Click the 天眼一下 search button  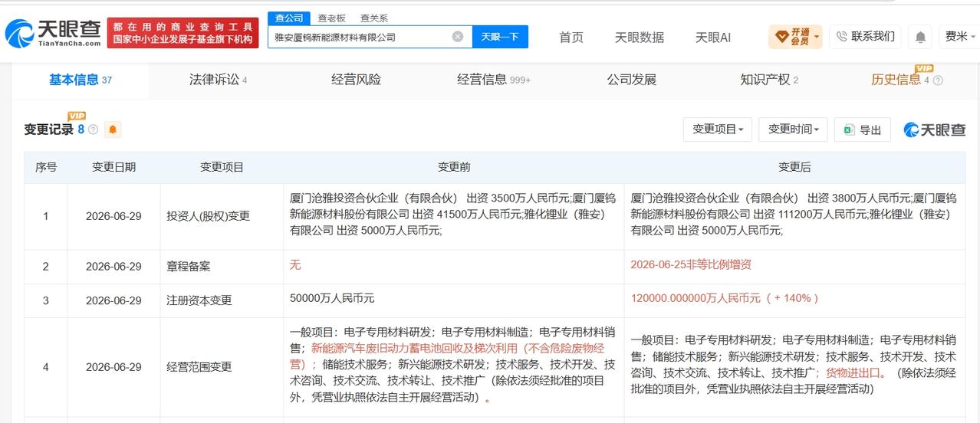pyautogui.click(x=500, y=36)
